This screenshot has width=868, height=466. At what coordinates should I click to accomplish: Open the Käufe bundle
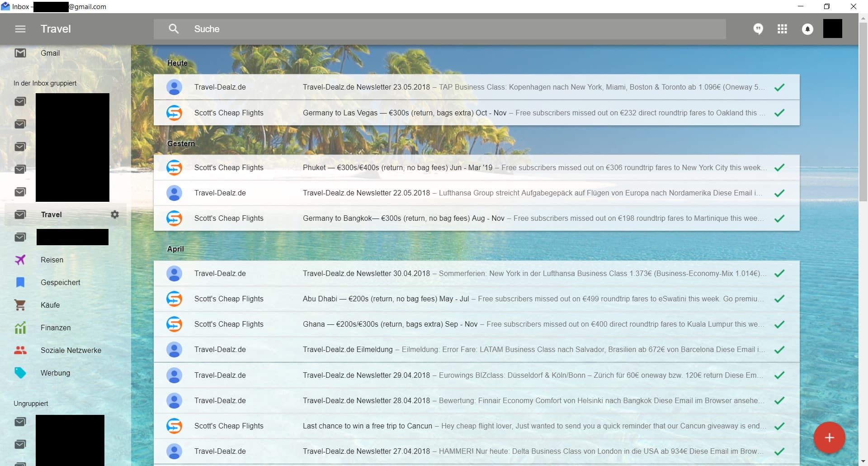tap(66, 305)
